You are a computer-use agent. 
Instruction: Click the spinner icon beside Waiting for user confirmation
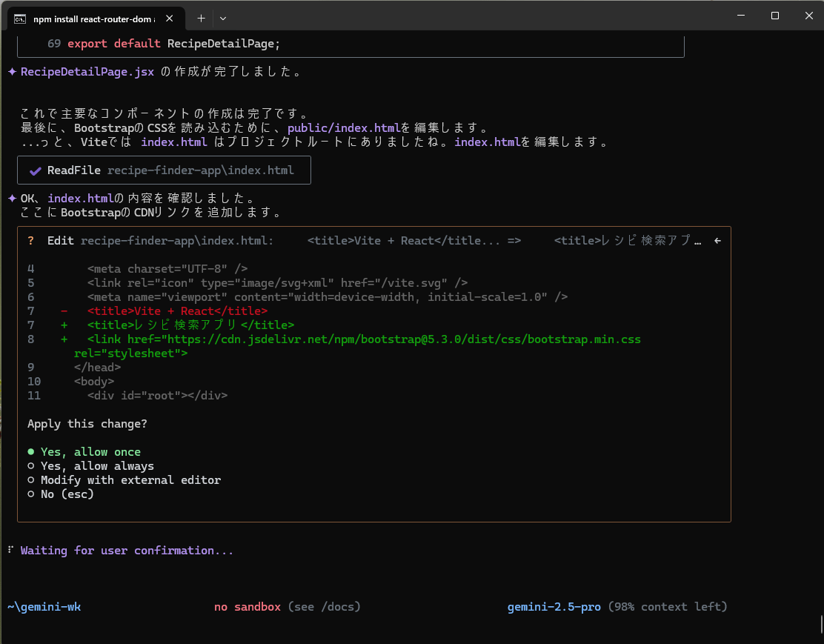coord(10,551)
